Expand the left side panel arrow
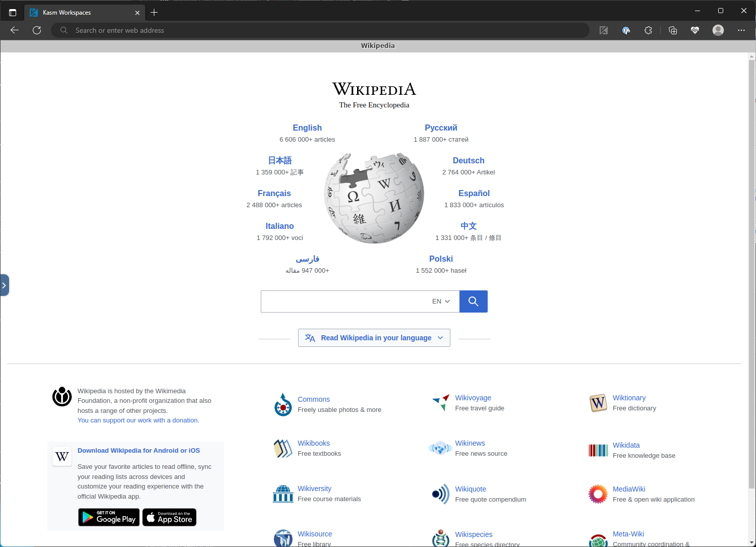This screenshot has height=547, width=756. (4, 285)
